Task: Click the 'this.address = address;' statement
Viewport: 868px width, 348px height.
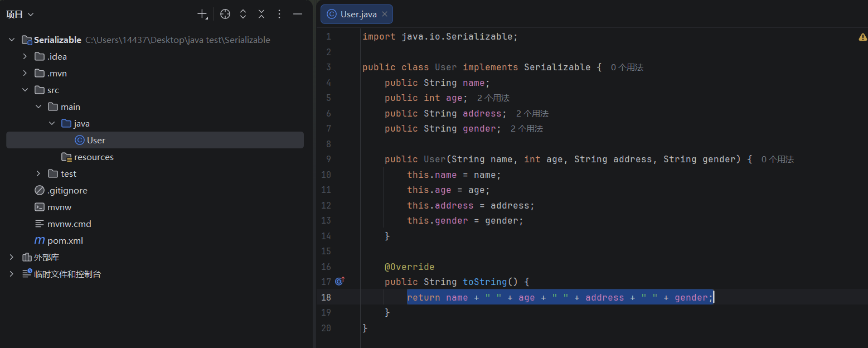Action: (x=471, y=206)
